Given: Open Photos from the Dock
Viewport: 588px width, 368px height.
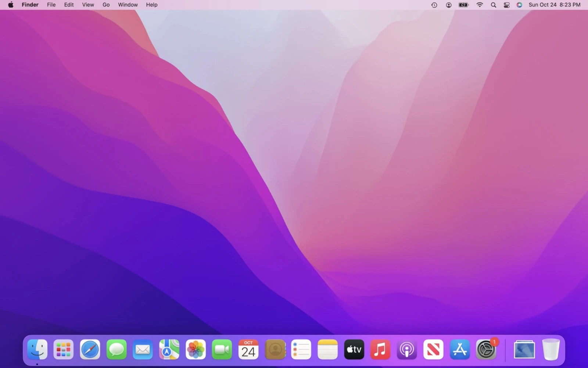Looking at the screenshot, I should pos(196,350).
